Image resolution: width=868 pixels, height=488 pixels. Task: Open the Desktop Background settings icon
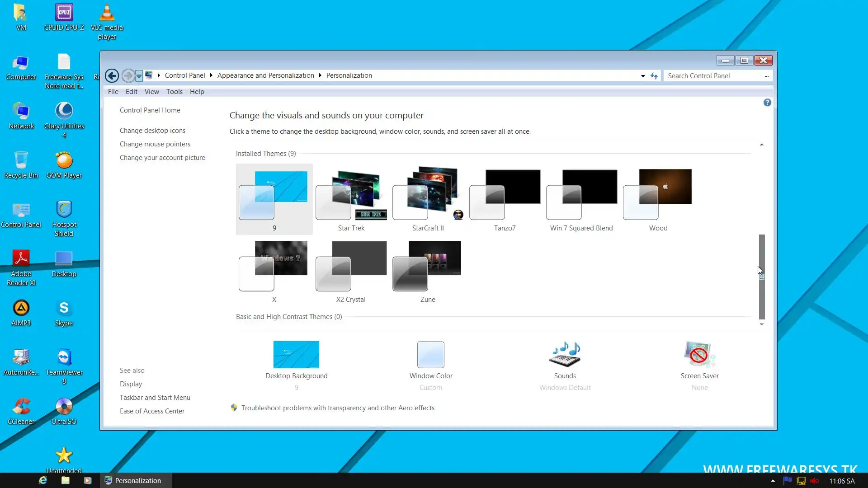pos(296,355)
